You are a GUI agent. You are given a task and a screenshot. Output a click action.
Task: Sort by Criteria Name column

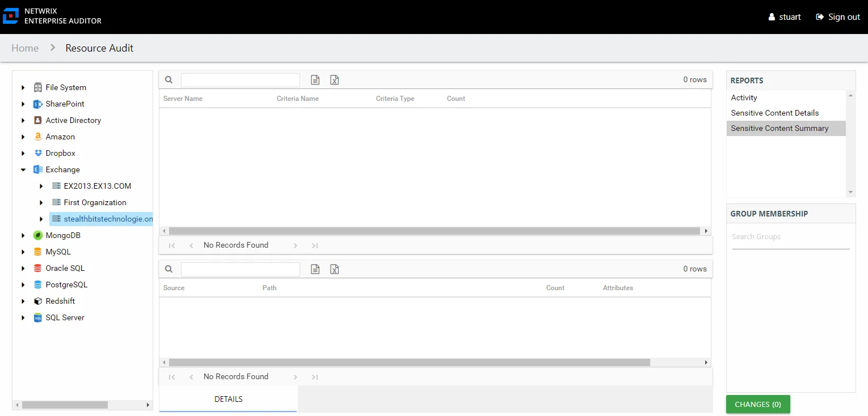coord(298,99)
